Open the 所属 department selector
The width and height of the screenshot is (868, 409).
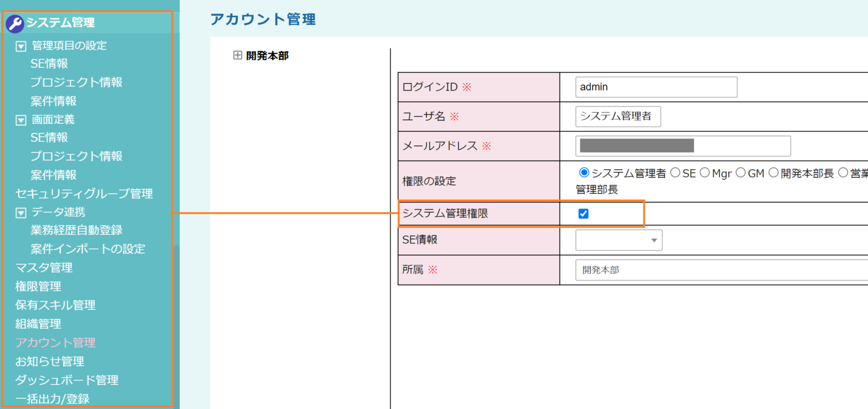pyautogui.click(x=721, y=270)
